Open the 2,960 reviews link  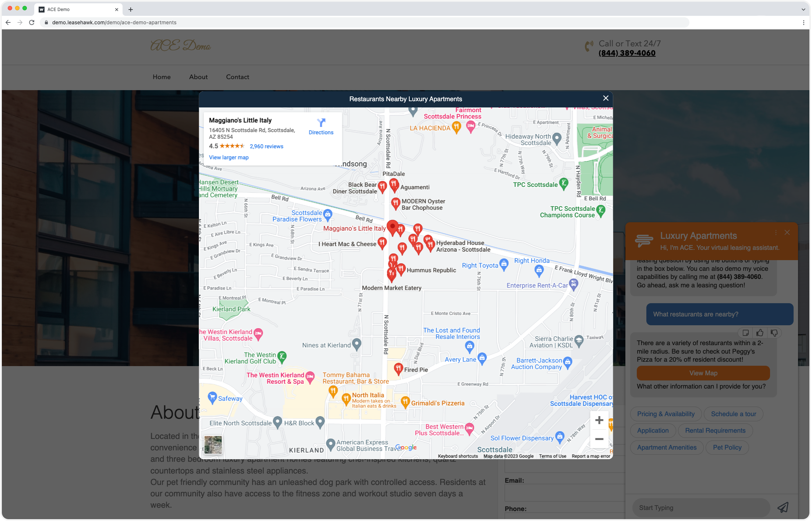266,146
